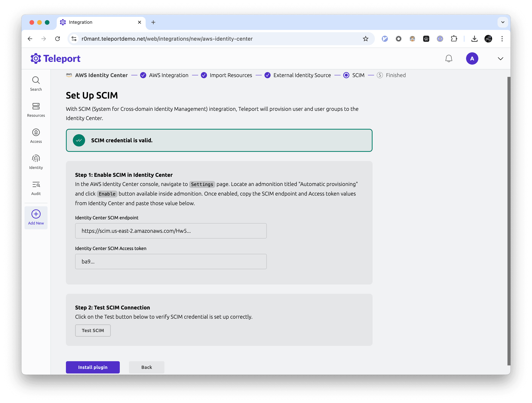Expand the browser settings menu
The height and width of the screenshot is (403, 532).
[502, 39]
